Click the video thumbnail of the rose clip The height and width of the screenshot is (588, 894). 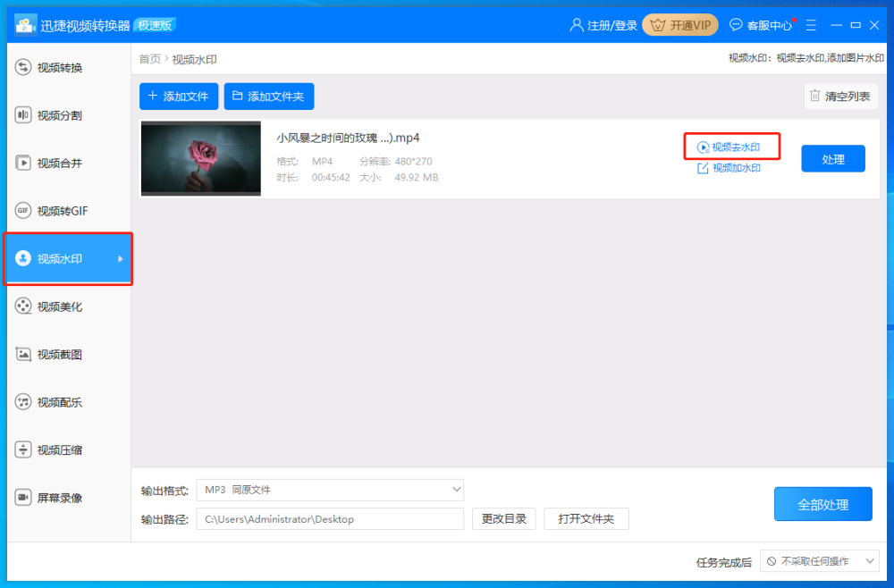(200, 158)
